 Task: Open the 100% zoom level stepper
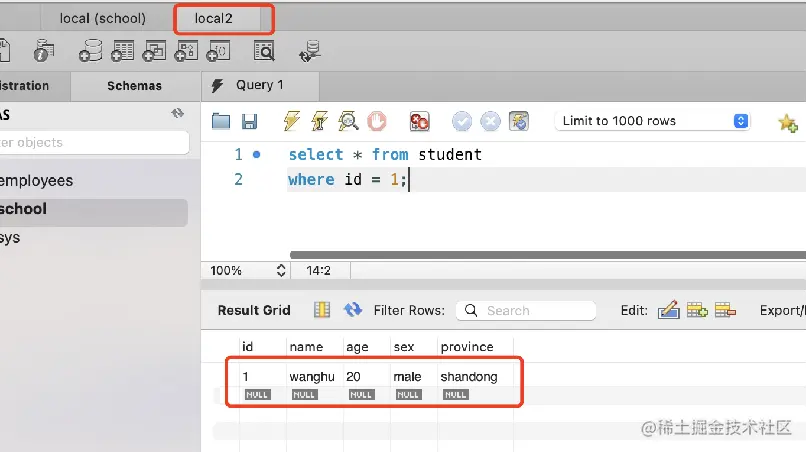coord(280,270)
